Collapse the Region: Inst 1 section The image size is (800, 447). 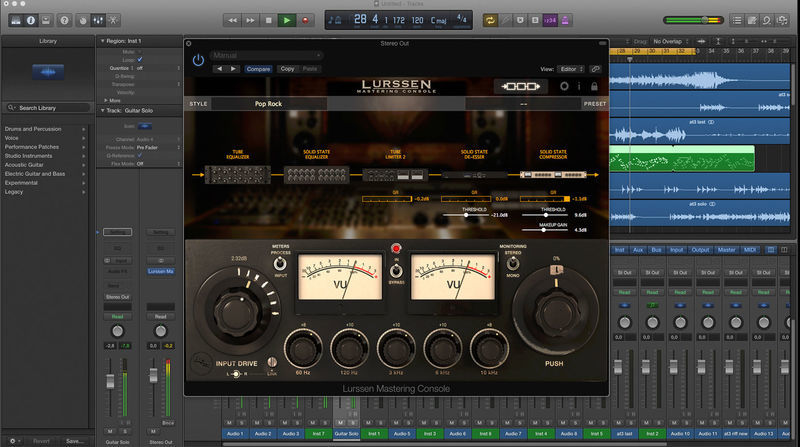pos(103,41)
